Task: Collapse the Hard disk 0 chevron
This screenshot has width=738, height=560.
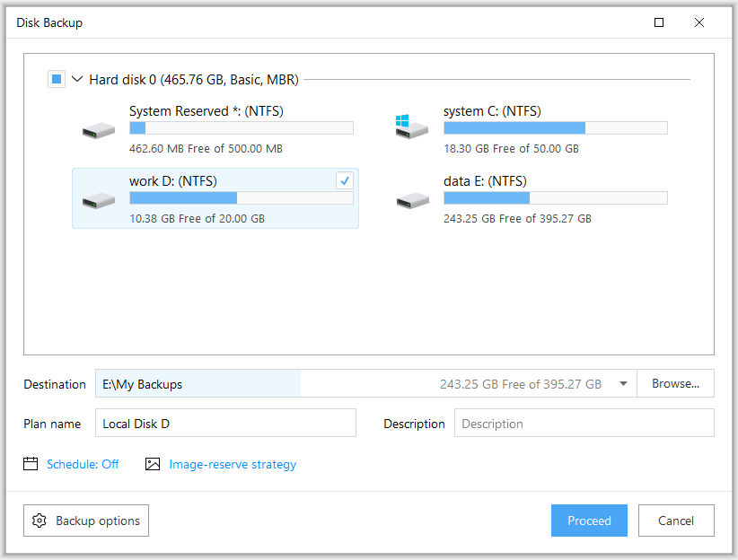Action: click(76, 79)
